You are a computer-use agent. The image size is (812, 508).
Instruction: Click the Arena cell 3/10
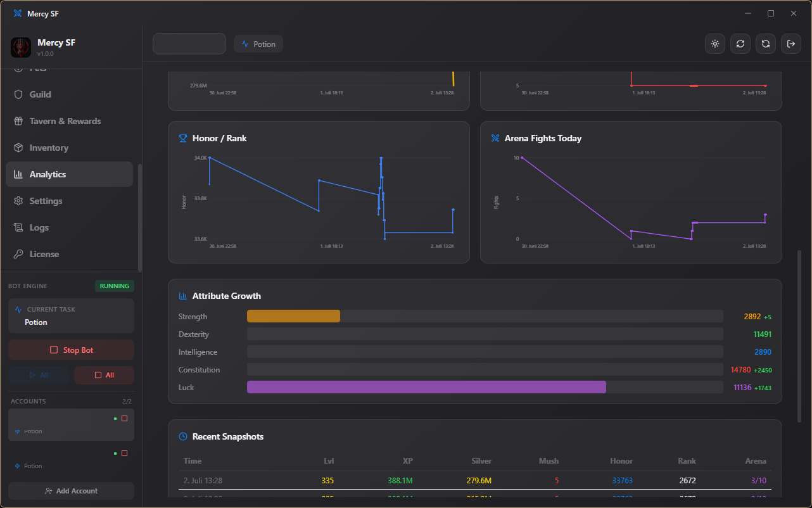click(759, 481)
